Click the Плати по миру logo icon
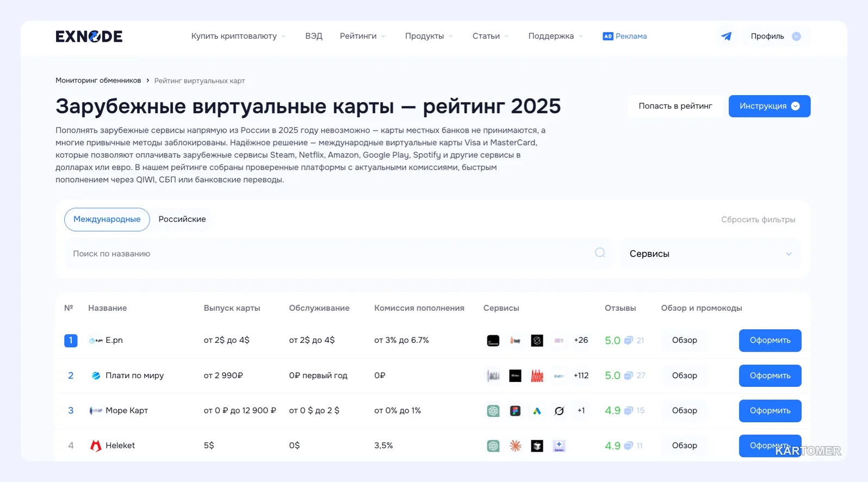The image size is (868, 482). coord(96,375)
